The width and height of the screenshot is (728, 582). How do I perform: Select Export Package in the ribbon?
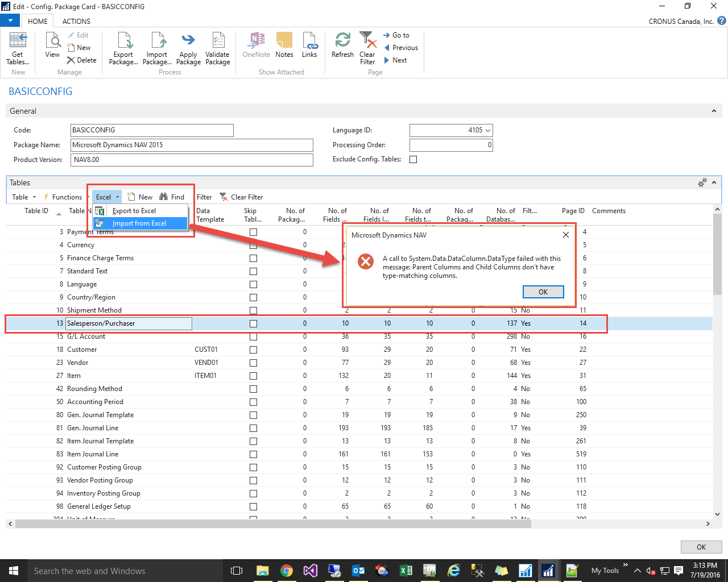123,48
